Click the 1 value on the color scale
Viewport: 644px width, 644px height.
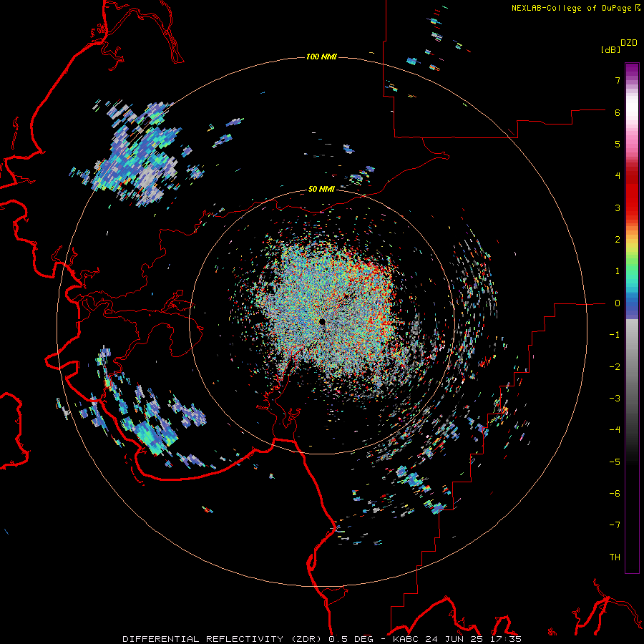618,271
